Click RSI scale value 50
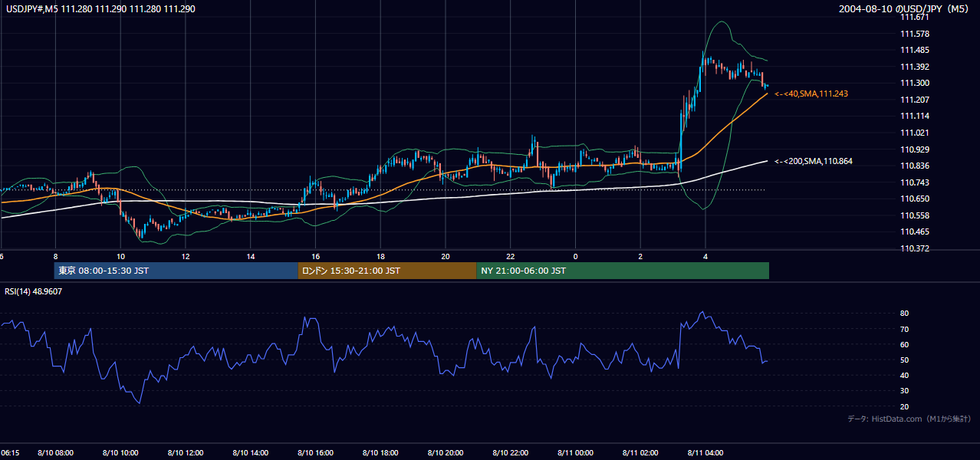The height and width of the screenshot is (460, 980). [x=904, y=360]
